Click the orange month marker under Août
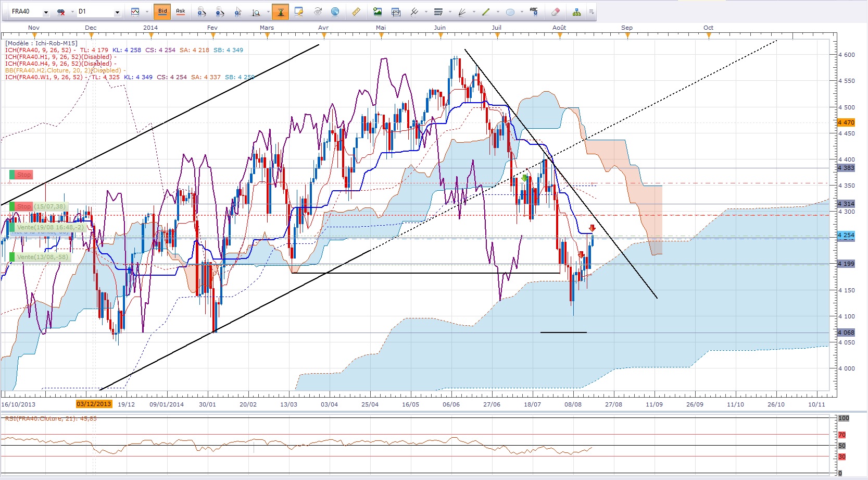The width and height of the screenshot is (868, 480). tap(560, 36)
